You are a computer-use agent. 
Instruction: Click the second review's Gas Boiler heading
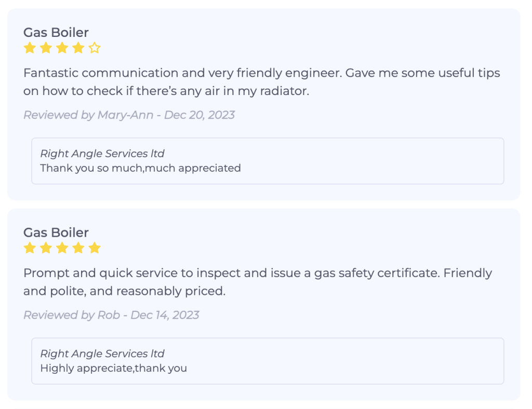pyautogui.click(x=56, y=232)
